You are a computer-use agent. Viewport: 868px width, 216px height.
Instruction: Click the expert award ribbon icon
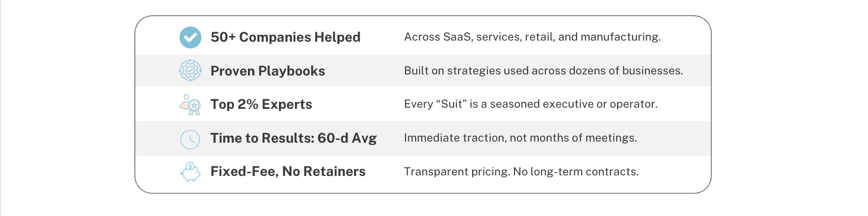190,105
